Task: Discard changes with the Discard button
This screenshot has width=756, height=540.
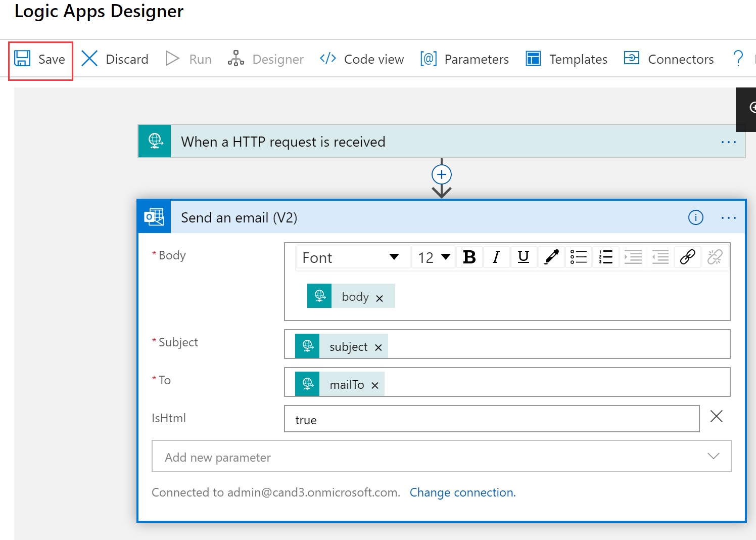Action: coord(115,59)
